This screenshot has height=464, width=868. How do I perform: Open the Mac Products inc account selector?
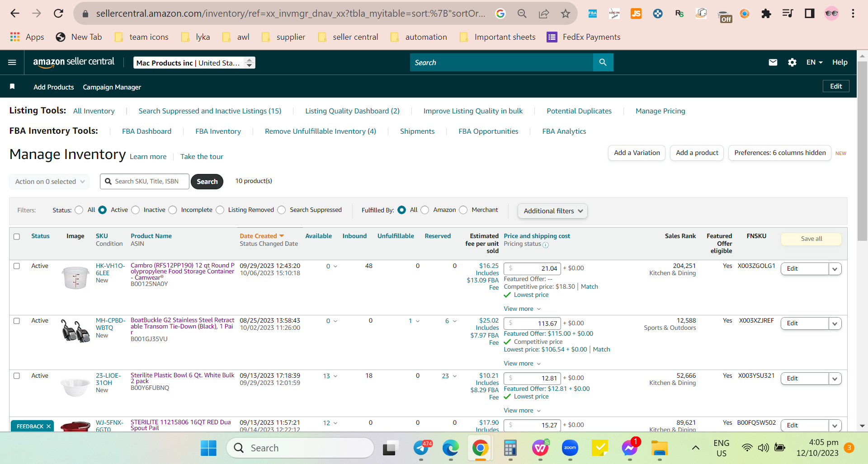click(194, 63)
